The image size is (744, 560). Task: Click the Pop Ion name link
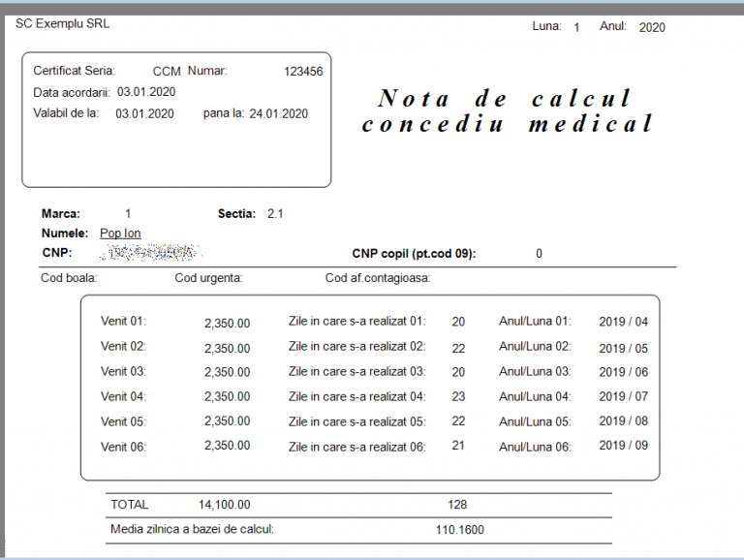(120, 233)
